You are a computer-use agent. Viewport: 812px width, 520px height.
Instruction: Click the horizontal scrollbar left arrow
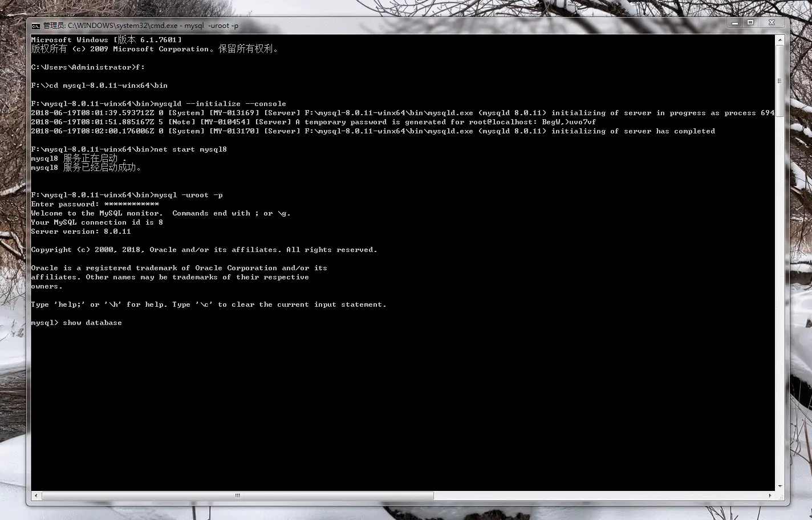click(x=36, y=495)
